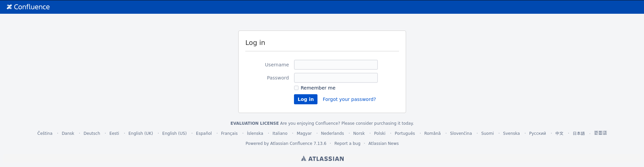Choose Русский from language list
This screenshot has width=644, height=167.
click(538, 133)
